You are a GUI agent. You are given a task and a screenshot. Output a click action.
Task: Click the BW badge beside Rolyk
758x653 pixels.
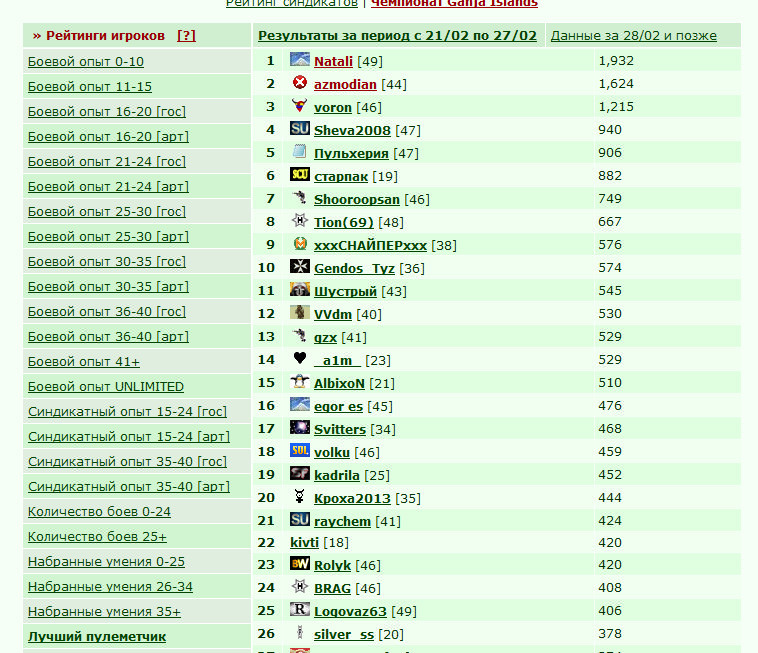pos(300,563)
